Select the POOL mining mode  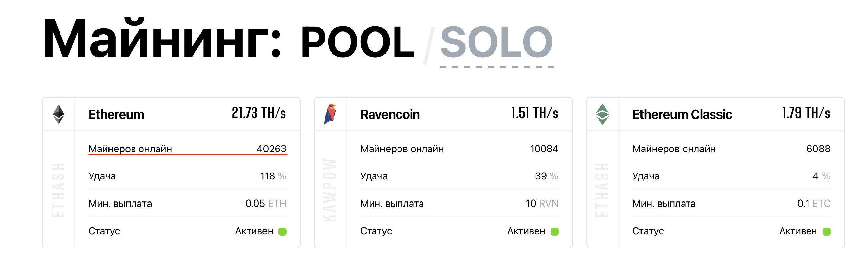click(x=358, y=42)
